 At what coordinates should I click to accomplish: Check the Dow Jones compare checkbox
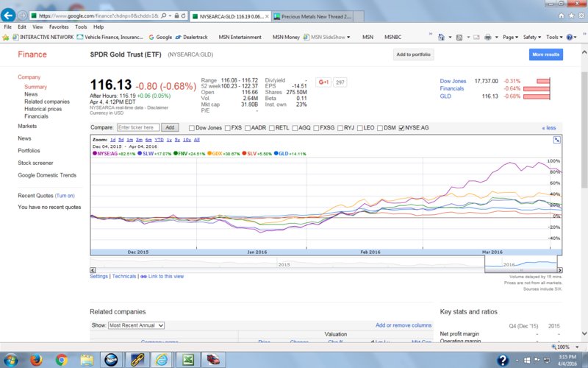[x=192, y=128]
